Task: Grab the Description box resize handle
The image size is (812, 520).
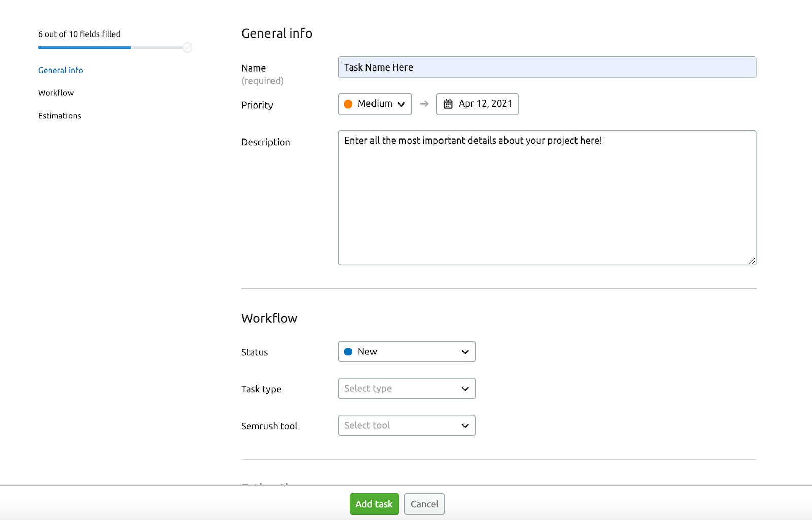Action: click(752, 261)
